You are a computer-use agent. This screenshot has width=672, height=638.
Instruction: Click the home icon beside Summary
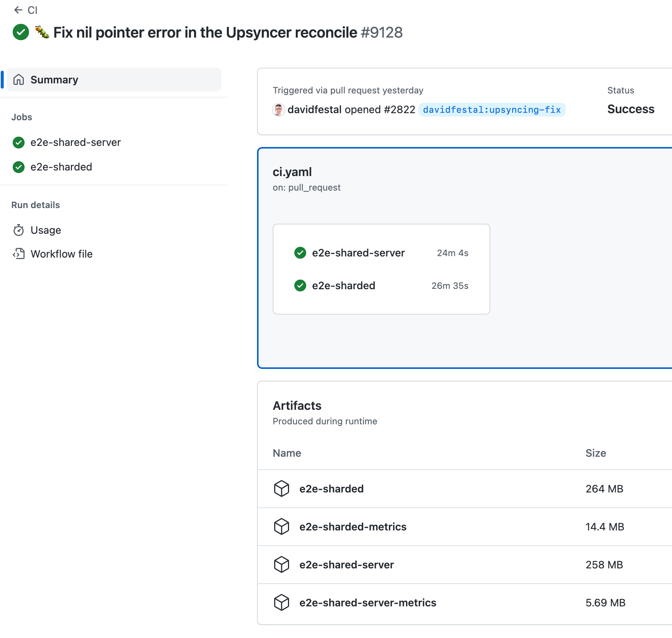(19, 79)
